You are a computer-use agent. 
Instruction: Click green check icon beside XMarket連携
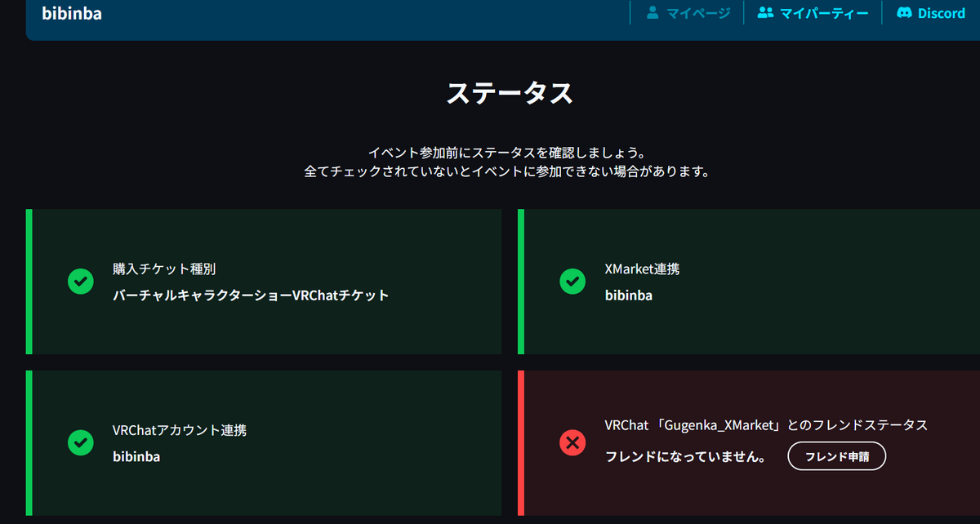(x=572, y=282)
